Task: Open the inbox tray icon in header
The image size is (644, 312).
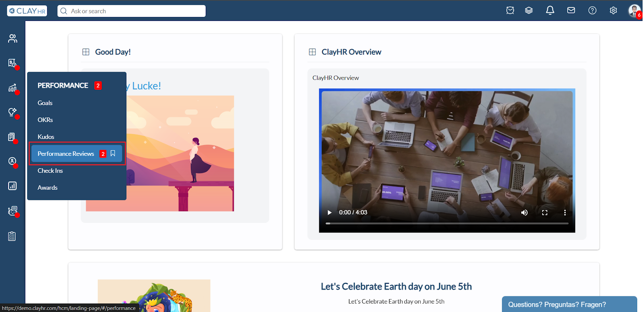Action: point(510,10)
